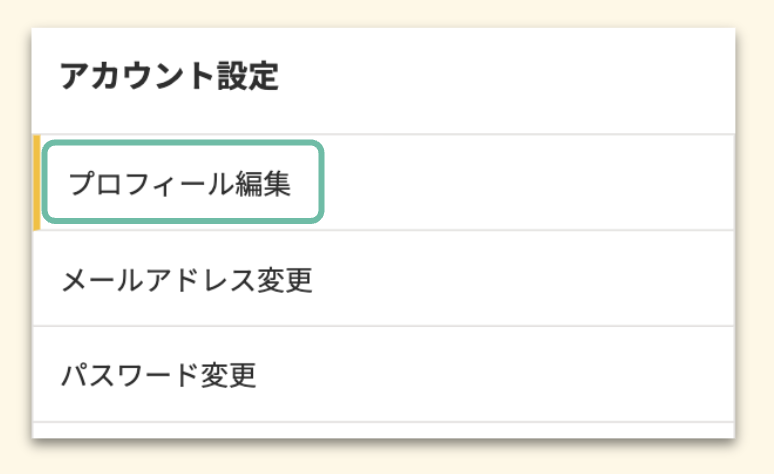Go to the email address change page
This screenshot has height=474, width=774.
tap(186, 280)
